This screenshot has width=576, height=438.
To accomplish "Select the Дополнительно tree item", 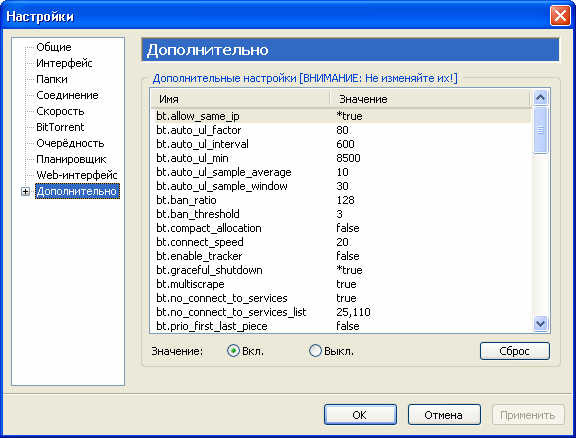I will (77, 191).
